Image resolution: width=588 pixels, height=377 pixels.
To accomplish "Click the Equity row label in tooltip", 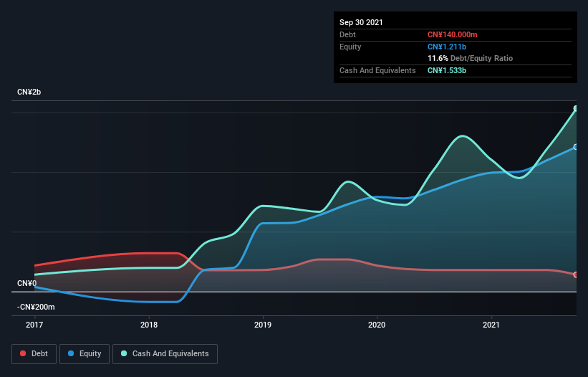I will [350, 47].
